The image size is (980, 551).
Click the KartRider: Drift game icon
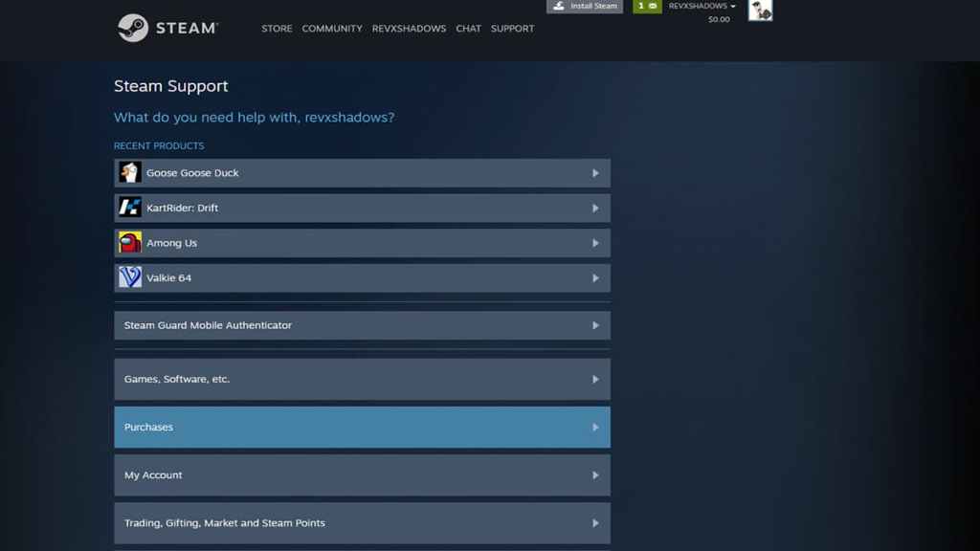(129, 208)
